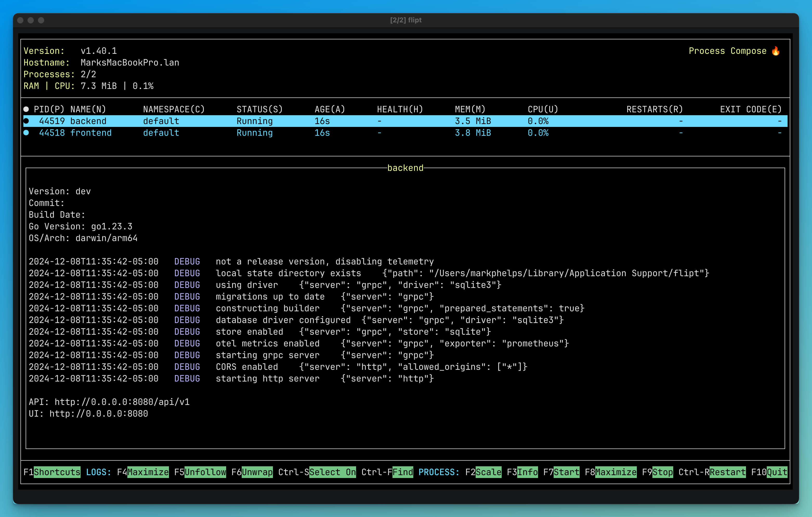Click Go Version go1.23.3 line

(81, 226)
